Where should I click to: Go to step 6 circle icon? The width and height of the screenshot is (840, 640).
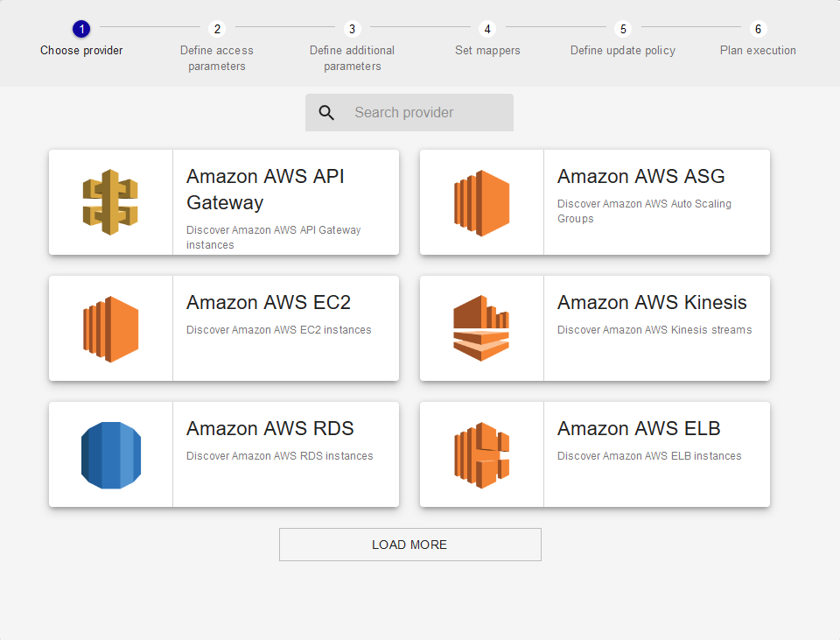(x=758, y=28)
